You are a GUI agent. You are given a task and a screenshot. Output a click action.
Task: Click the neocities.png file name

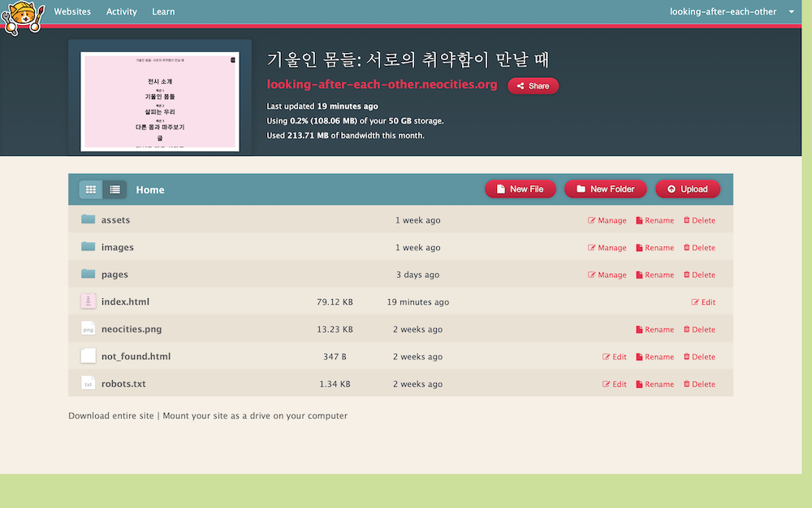(132, 329)
